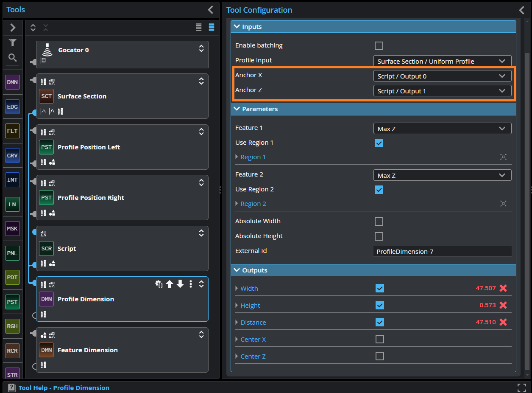Click the EDG edge tool icon
Screen dimensions: 532x393
pos(12,107)
